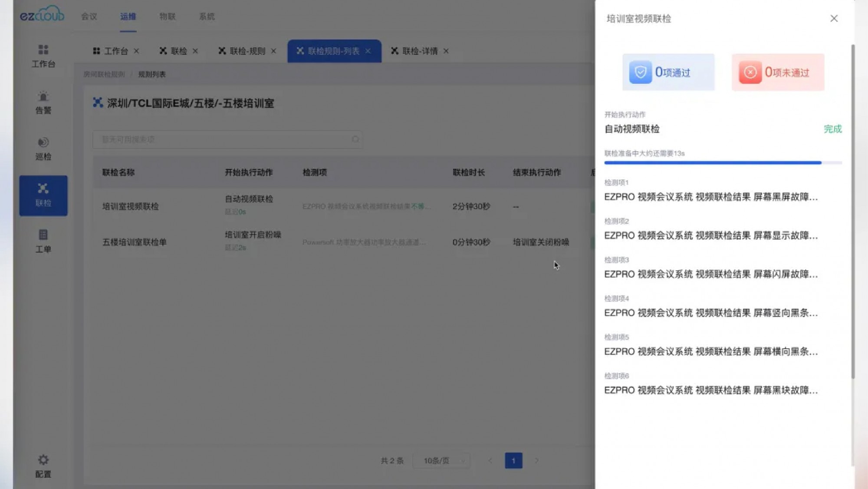Switch to 物联 top menu
Image resolution: width=868 pixels, height=489 pixels.
click(x=168, y=16)
